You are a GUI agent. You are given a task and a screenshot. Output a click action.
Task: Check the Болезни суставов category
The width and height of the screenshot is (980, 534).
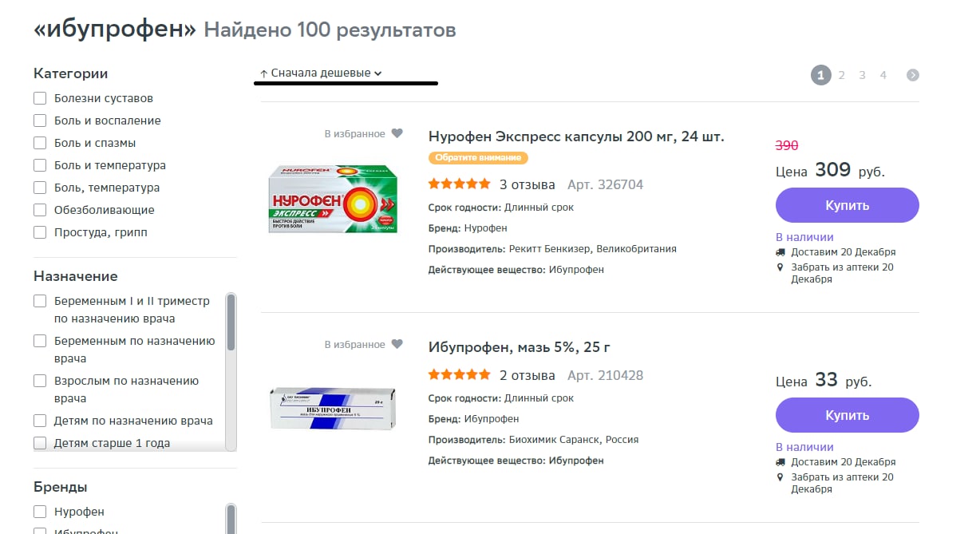tap(40, 98)
